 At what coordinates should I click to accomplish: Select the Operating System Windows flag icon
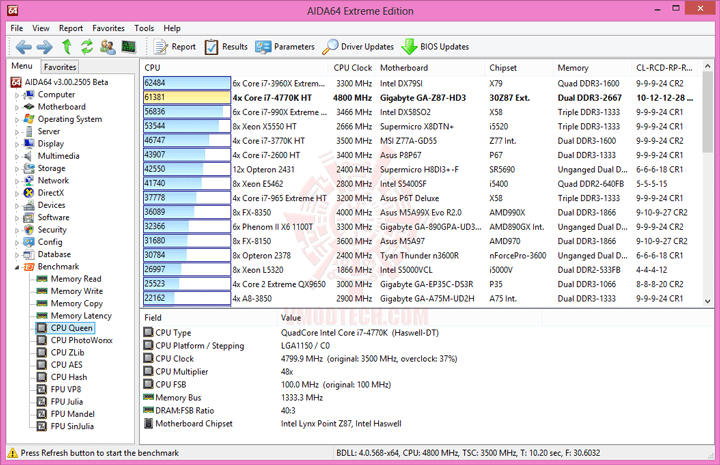coord(29,119)
